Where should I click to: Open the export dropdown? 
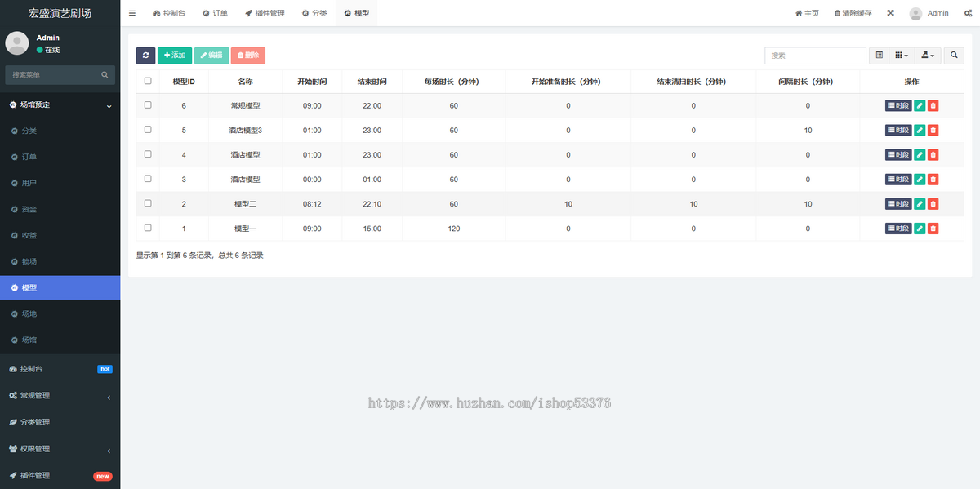(x=928, y=56)
